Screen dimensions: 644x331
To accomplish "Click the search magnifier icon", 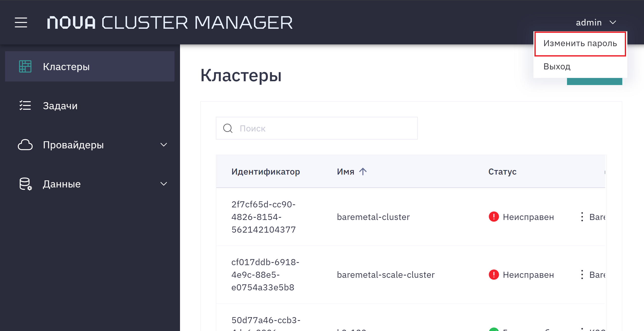I will coord(228,128).
